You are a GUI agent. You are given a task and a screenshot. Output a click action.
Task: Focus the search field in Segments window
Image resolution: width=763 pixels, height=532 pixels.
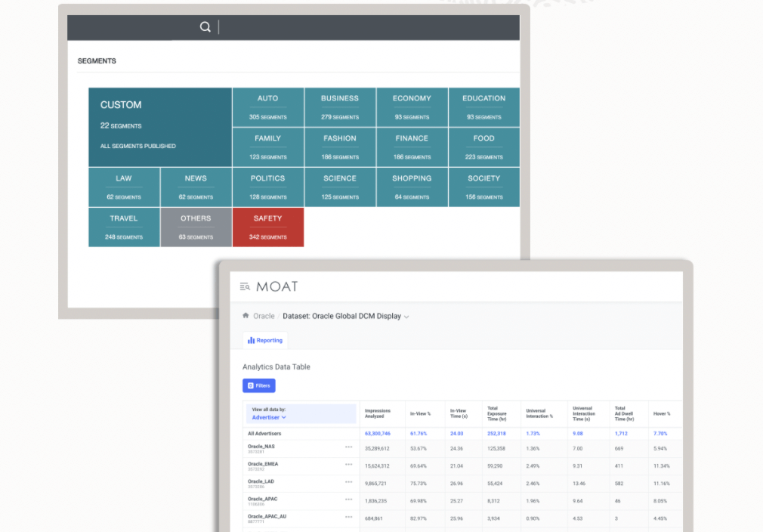coord(368,27)
